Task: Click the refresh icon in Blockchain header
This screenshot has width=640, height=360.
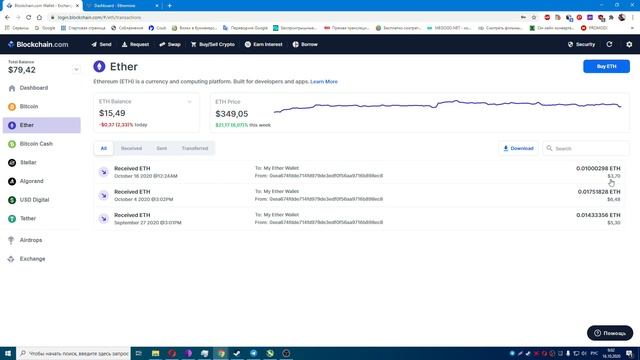Action: tap(609, 44)
